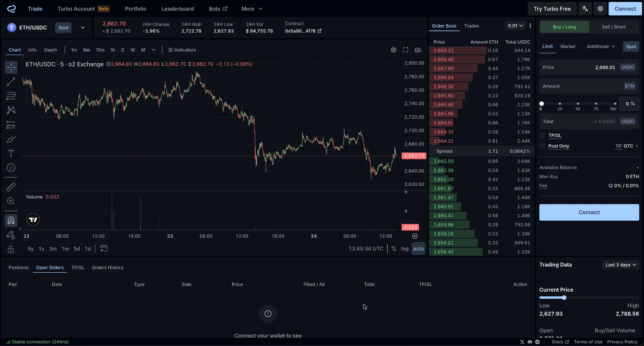The height and width of the screenshot is (346, 644).
Task: Open the Orders History tab
Action: [x=108, y=268]
